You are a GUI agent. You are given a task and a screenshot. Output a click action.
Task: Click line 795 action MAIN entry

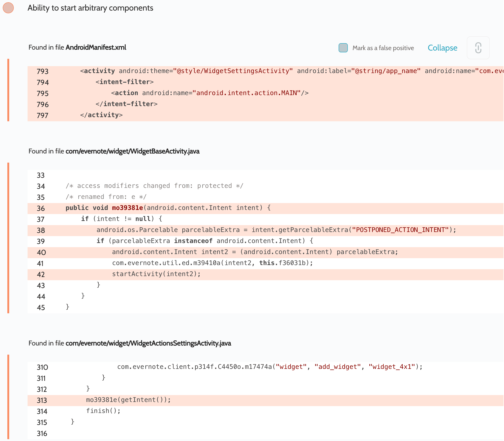[210, 93]
